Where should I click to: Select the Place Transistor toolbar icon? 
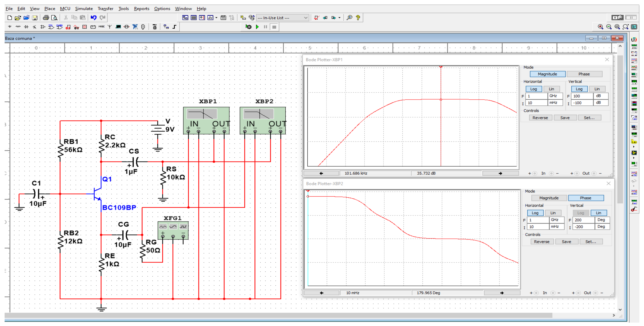click(35, 27)
